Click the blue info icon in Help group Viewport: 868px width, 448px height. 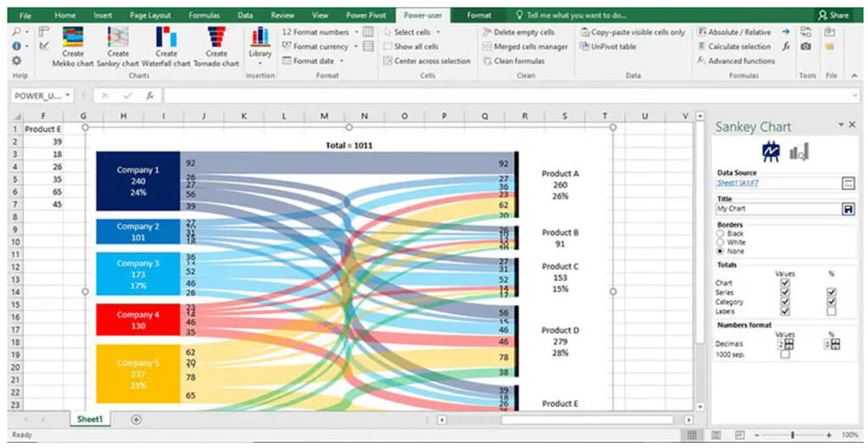(x=15, y=47)
